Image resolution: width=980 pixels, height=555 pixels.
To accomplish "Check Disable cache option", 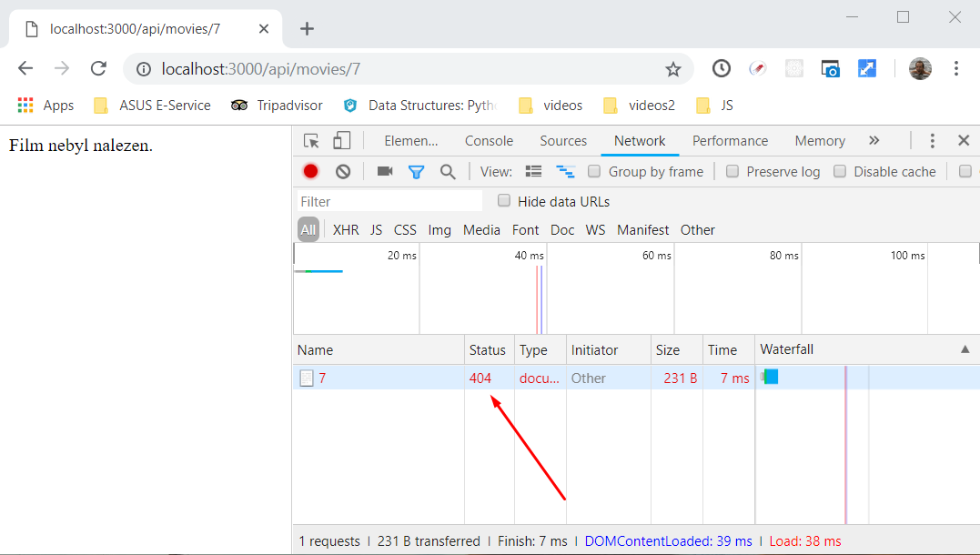I will [840, 171].
